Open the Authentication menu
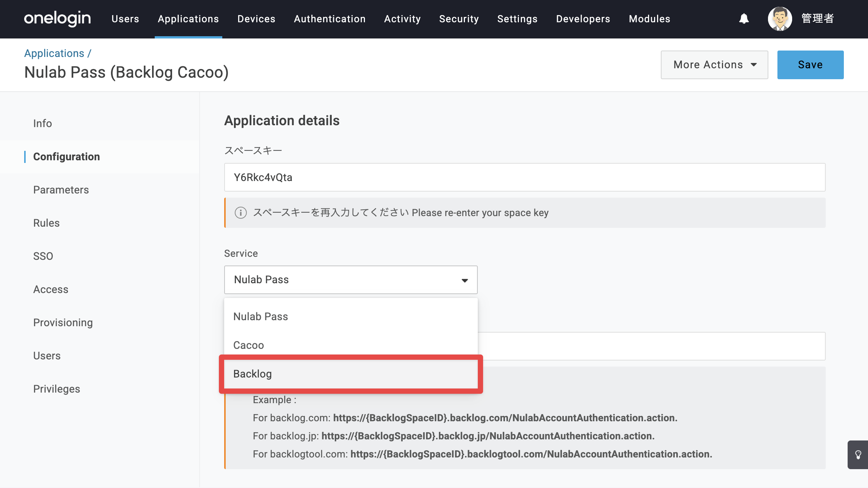 (x=330, y=19)
